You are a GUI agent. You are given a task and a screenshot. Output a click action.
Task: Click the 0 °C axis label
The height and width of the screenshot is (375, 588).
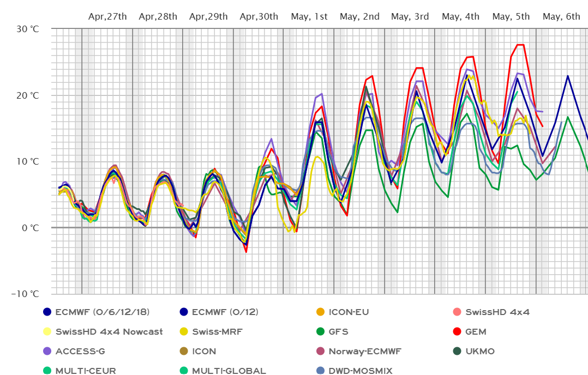[x=32, y=228]
